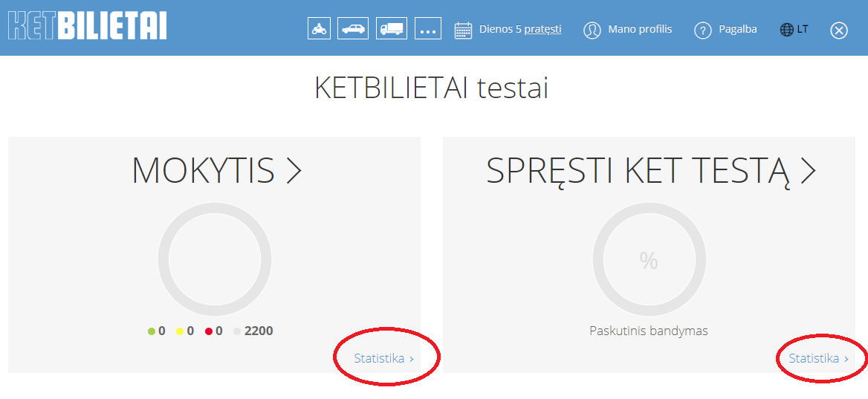The image size is (868, 399).
Task: Click the KETBILIETAI logo
Action: 87,26
